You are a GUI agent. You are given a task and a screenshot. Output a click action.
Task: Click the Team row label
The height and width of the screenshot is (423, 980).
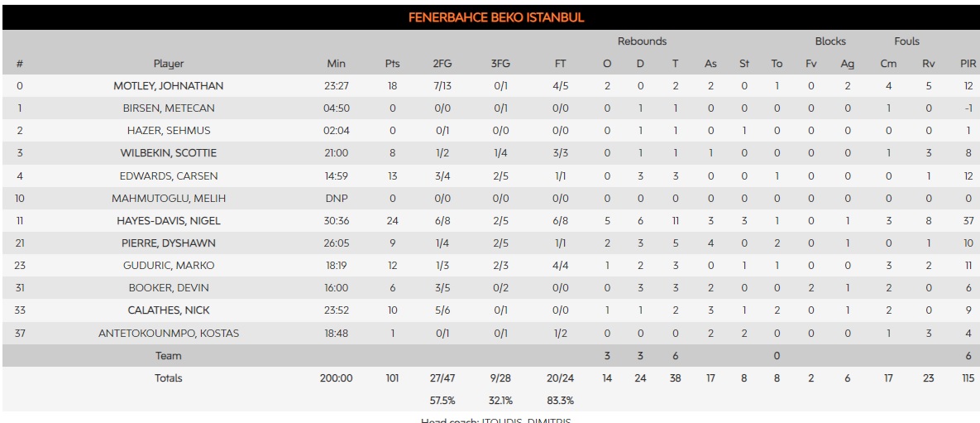(169, 356)
